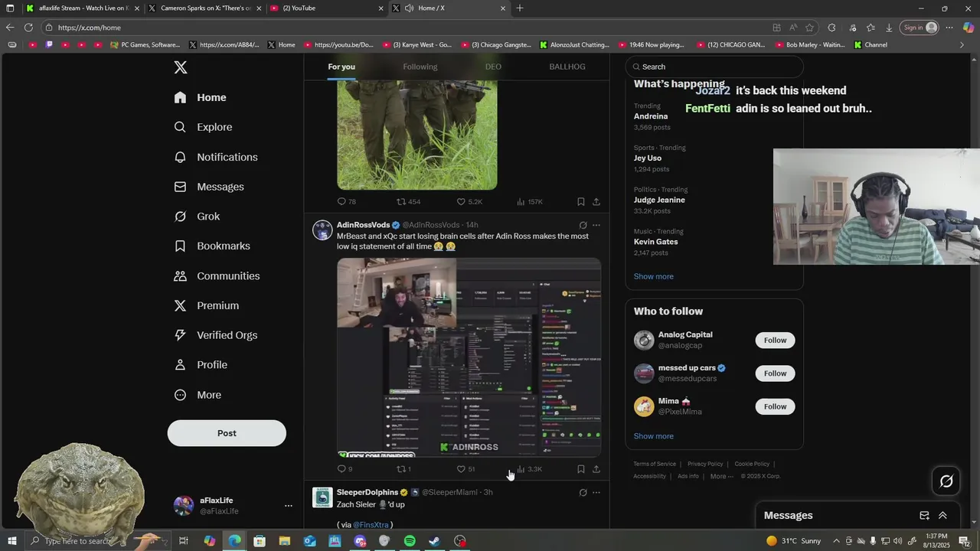This screenshot has width=980, height=551.
Task: Share the post with 157K views
Action: pos(596,202)
